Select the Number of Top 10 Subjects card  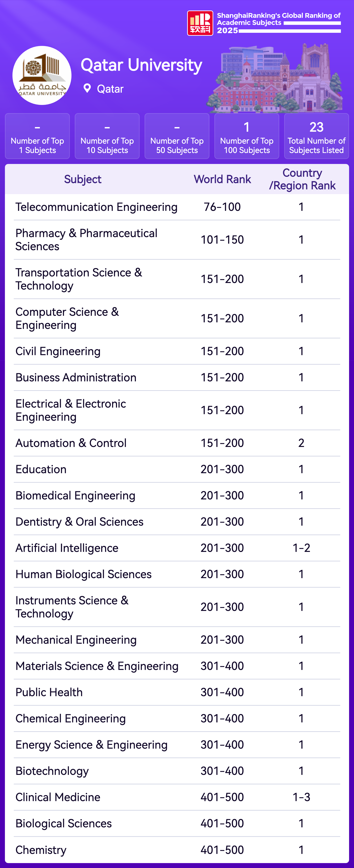[107, 136]
